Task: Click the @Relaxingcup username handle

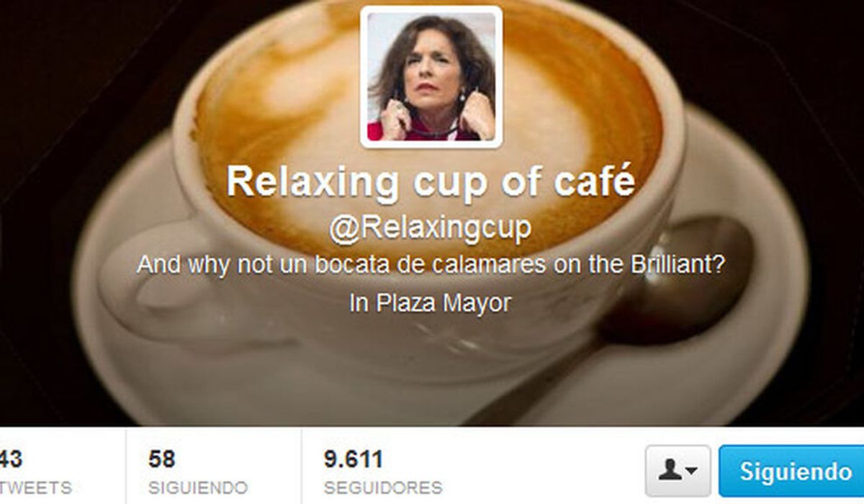Action: (431, 229)
